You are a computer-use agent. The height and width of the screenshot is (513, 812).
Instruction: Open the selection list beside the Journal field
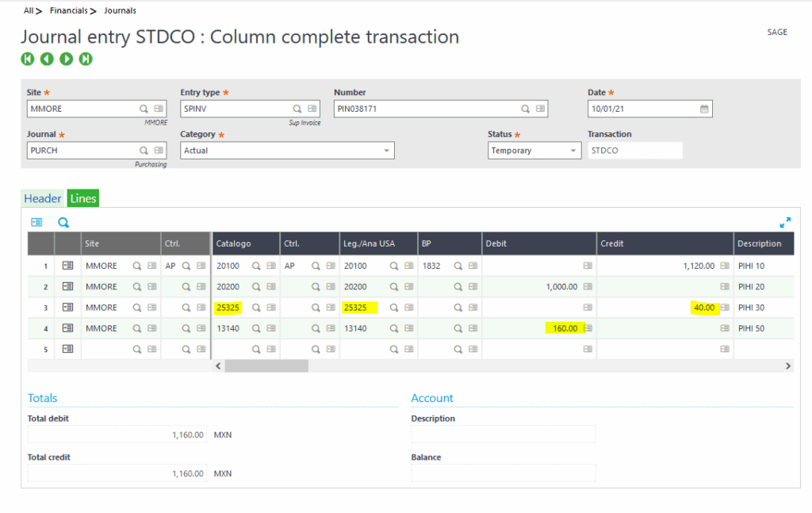(159, 151)
